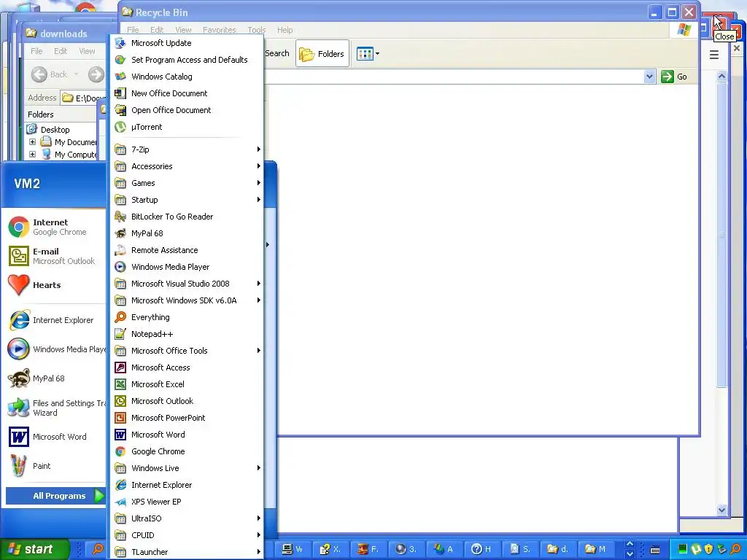Expand Microsoft Office Tools submenu
Screen dimensions: 747x560
[187, 351]
